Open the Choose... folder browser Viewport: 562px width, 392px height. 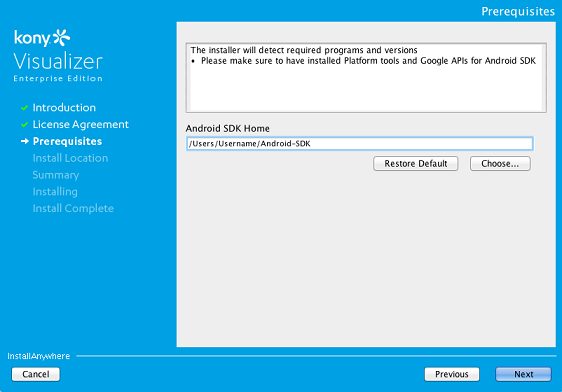tap(500, 163)
